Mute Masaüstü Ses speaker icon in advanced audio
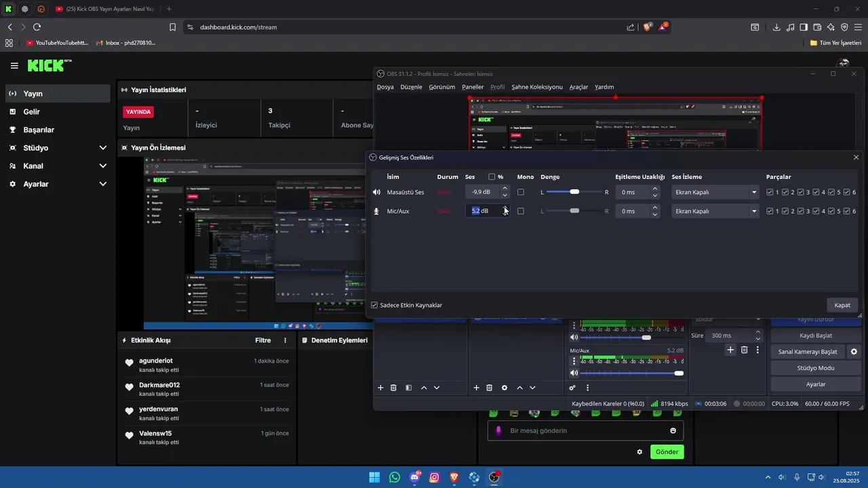Image resolution: width=868 pixels, height=488 pixels. click(x=377, y=192)
